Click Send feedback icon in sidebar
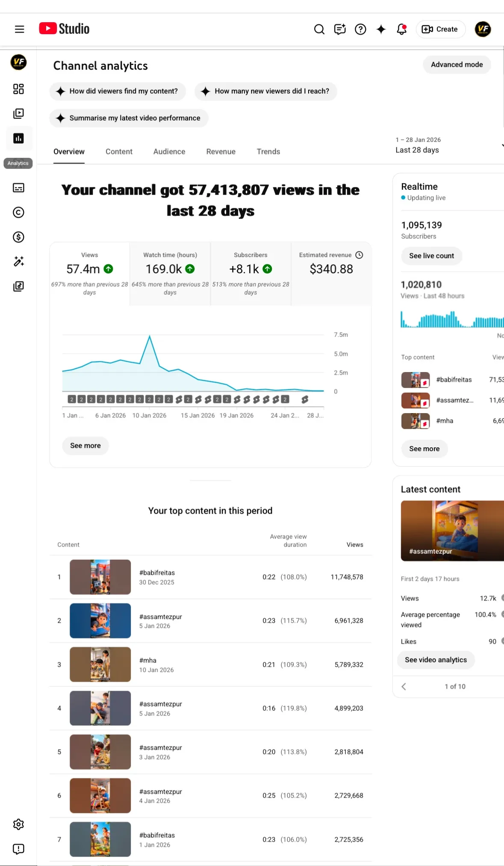Image resolution: width=504 pixels, height=866 pixels. (x=18, y=849)
